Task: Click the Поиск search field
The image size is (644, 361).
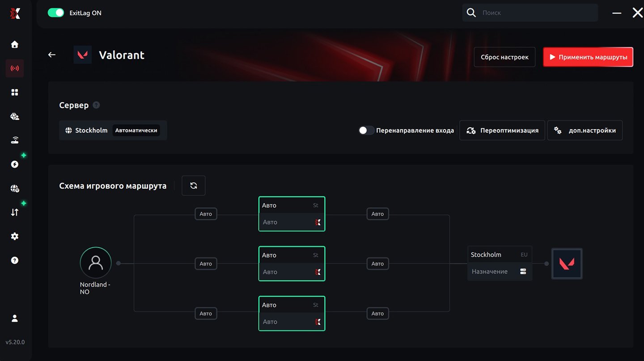Action: pyautogui.click(x=537, y=13)
